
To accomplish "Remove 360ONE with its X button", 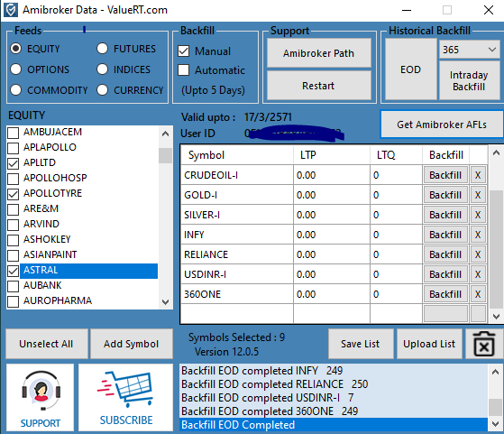I will point(478,294).
